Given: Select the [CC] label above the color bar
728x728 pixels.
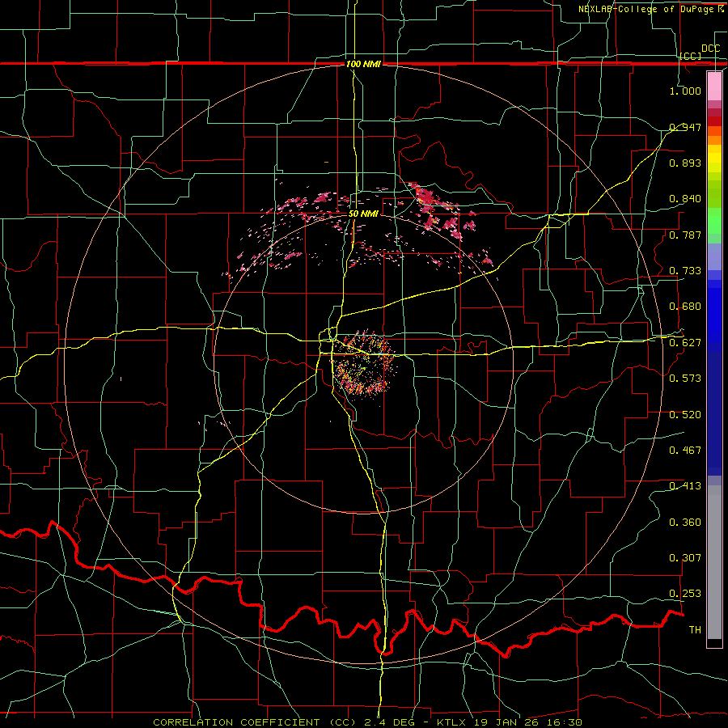Looking at the screenshot, I should pyautogui.click(x=691, y=56).
